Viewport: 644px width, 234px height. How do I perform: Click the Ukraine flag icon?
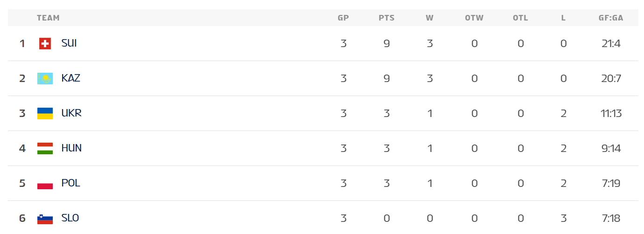coord(45,113)
